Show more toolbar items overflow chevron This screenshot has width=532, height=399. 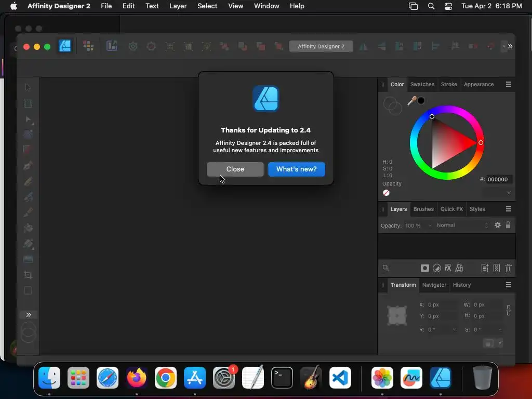point(510,46)
